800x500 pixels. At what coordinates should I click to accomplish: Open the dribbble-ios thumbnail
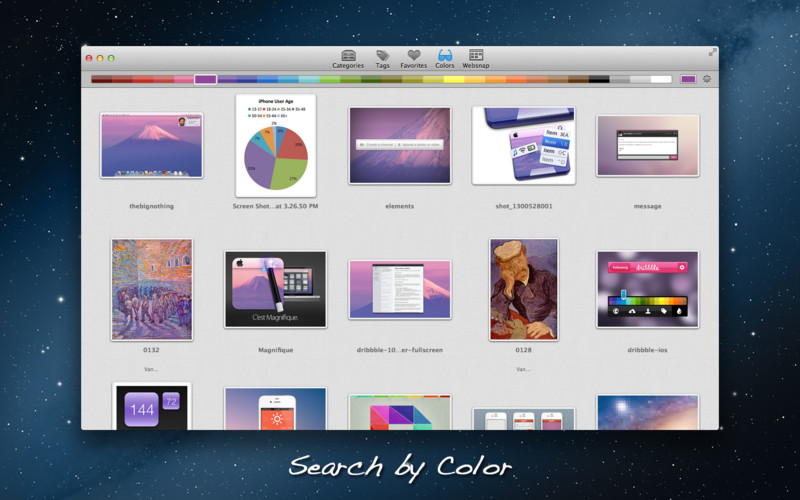coord(647,289)
